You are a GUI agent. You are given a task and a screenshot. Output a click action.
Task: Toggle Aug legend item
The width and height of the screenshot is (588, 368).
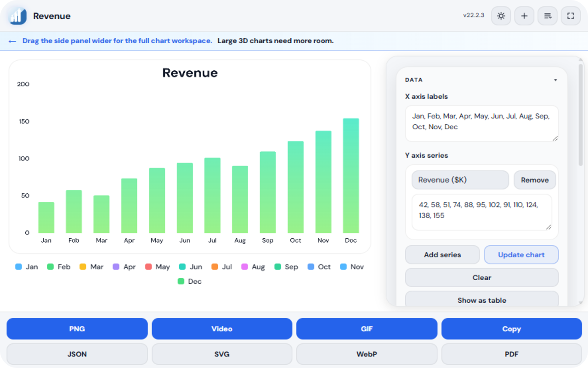tap(253, 267)
